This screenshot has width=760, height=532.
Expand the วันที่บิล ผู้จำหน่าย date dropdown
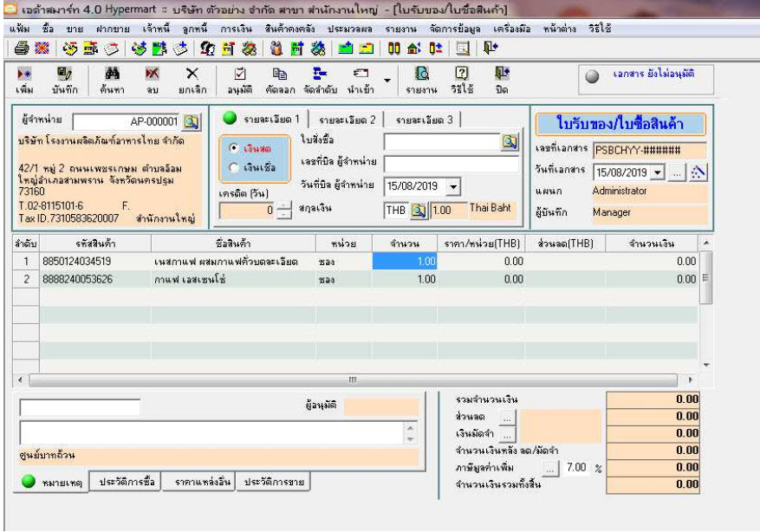[453, 186]
